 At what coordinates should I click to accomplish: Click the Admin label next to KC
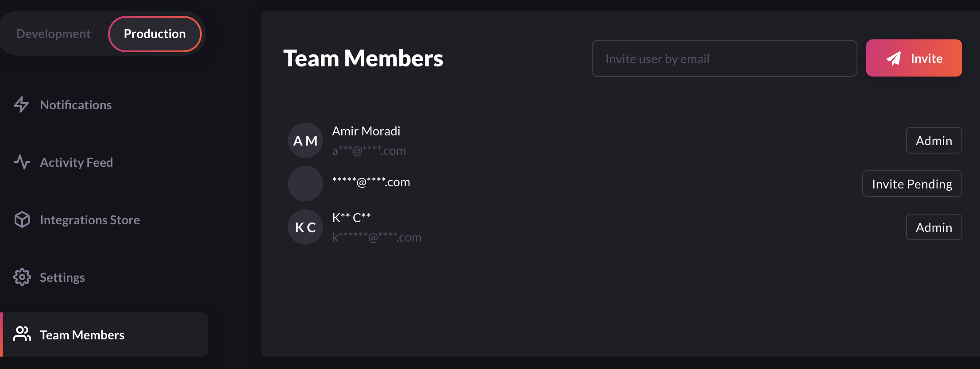point(934,227)
